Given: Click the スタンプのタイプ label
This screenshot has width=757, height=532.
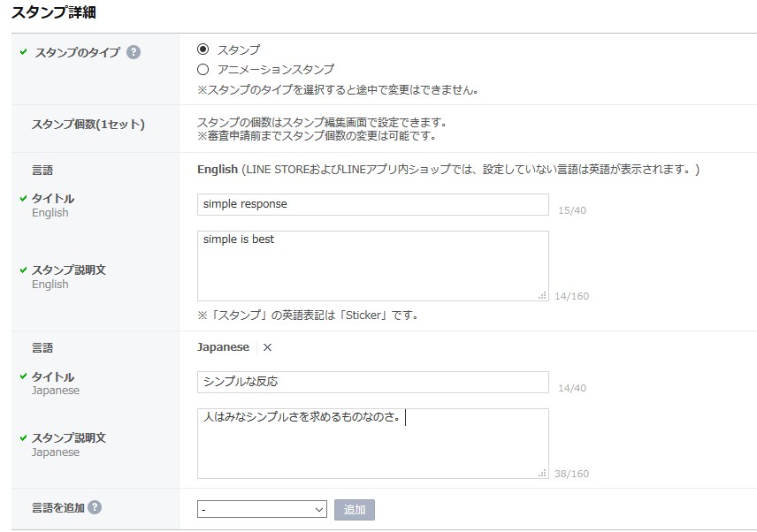Looking at the screenshot, I should (x=77, y=52).
